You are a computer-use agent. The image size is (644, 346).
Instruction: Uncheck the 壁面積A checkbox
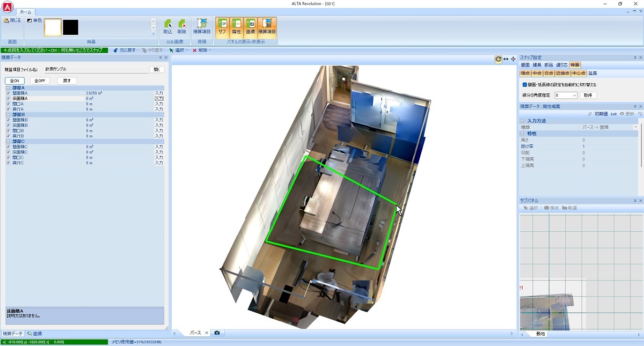tap(9, 93)
